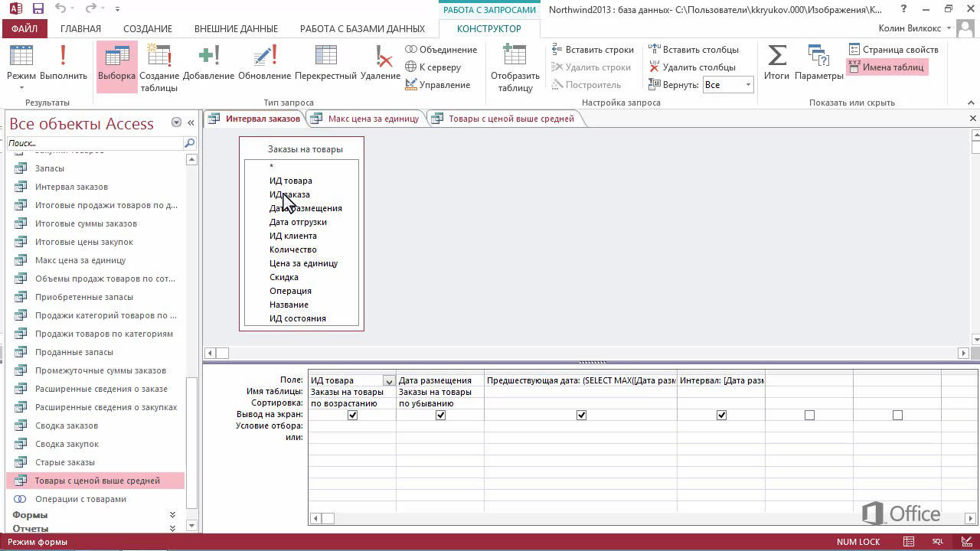Viewport: 980px width, 551px height.
Task: Open quick access toolbar customize dropdown
Action: (117, 9)
